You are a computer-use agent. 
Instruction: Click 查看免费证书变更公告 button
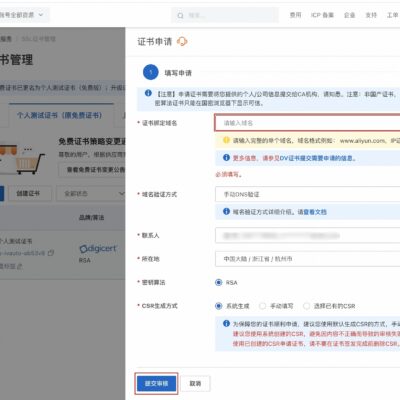(x=92, y=170)
